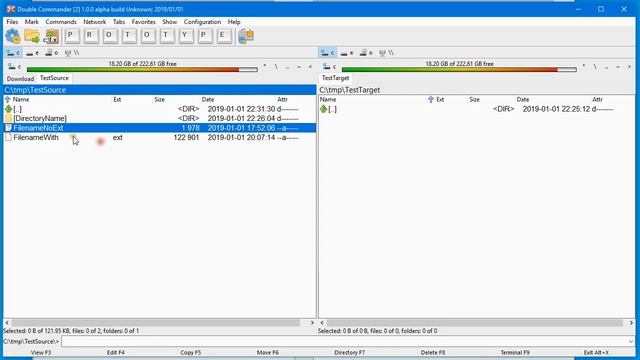Open network \\ in right drive bar
Screen dimensions: 640x360
[386, 53]
